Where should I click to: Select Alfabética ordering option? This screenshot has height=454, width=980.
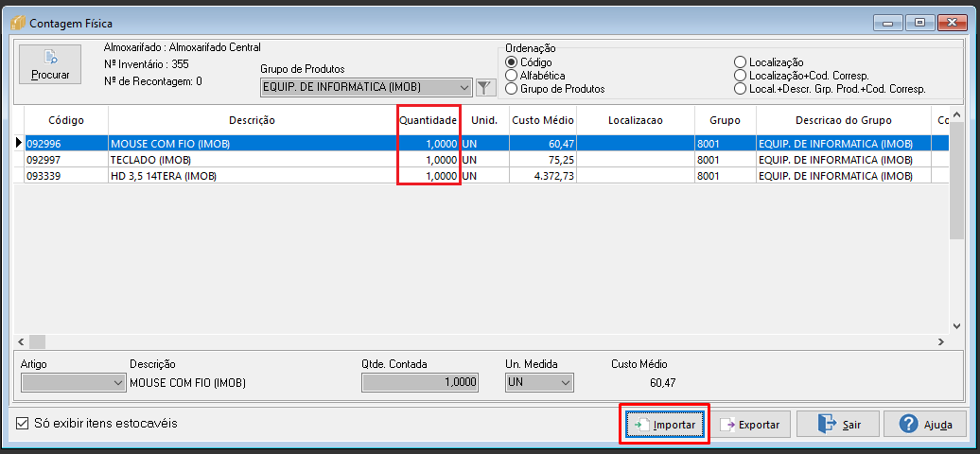coord(511,75)
